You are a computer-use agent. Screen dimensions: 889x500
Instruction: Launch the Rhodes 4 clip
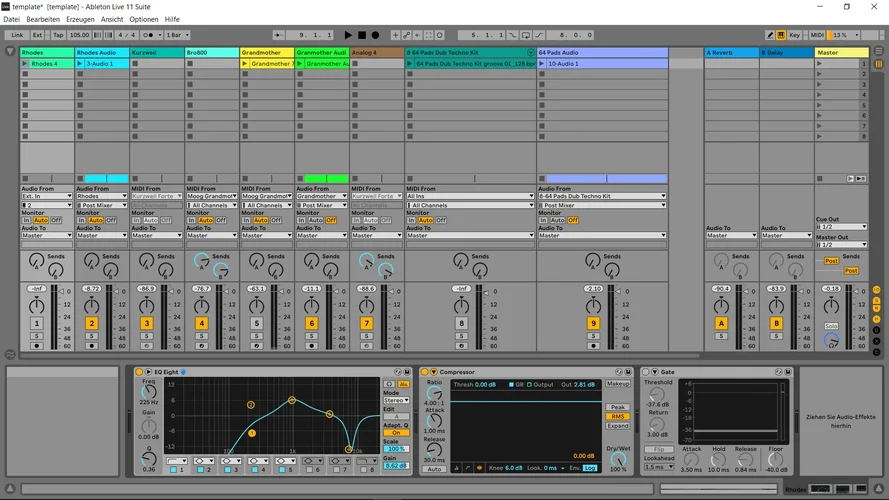coord(25,64)
